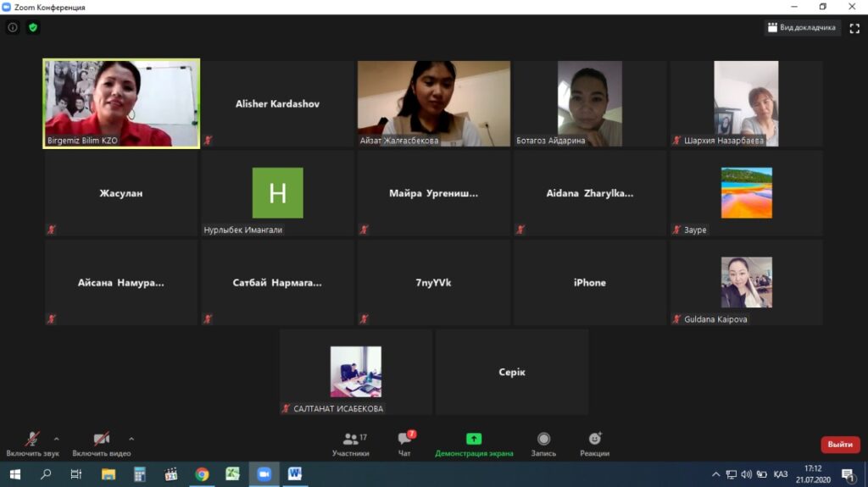868x487 pixels.
Task: Select Alisher Kardashov participant tile
Action: (x=277, y=103)
